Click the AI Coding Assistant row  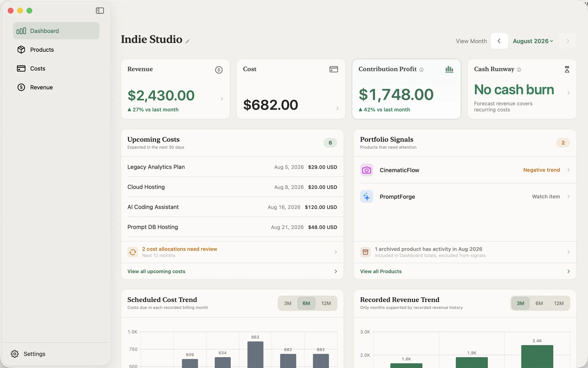click(232, 207)
